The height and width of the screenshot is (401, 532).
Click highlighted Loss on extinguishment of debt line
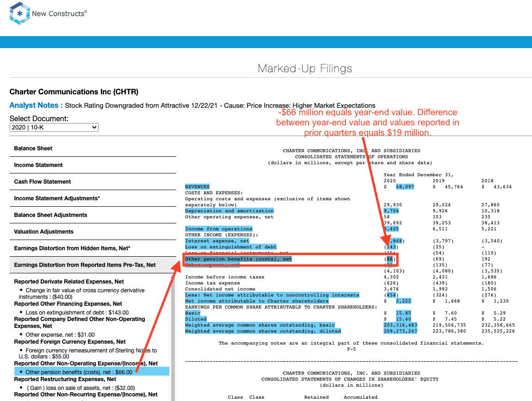(231, 247)
